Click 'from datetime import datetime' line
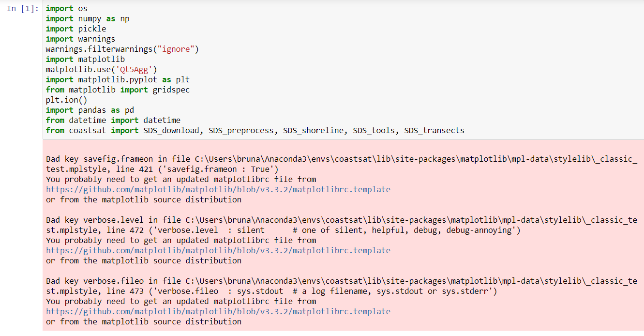Screen dimensions: 644x336 [113, 121]
